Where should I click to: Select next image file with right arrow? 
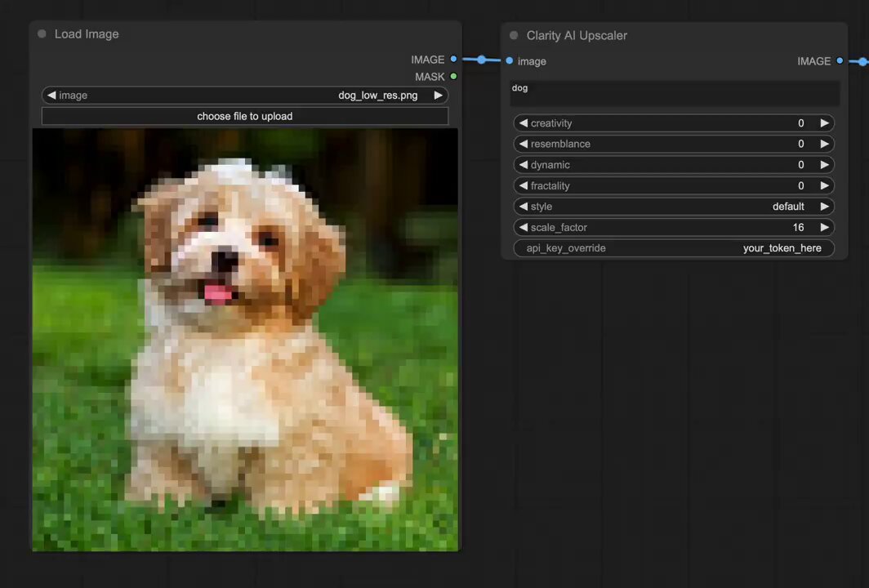pyautogui.click(x=438, y=96)
